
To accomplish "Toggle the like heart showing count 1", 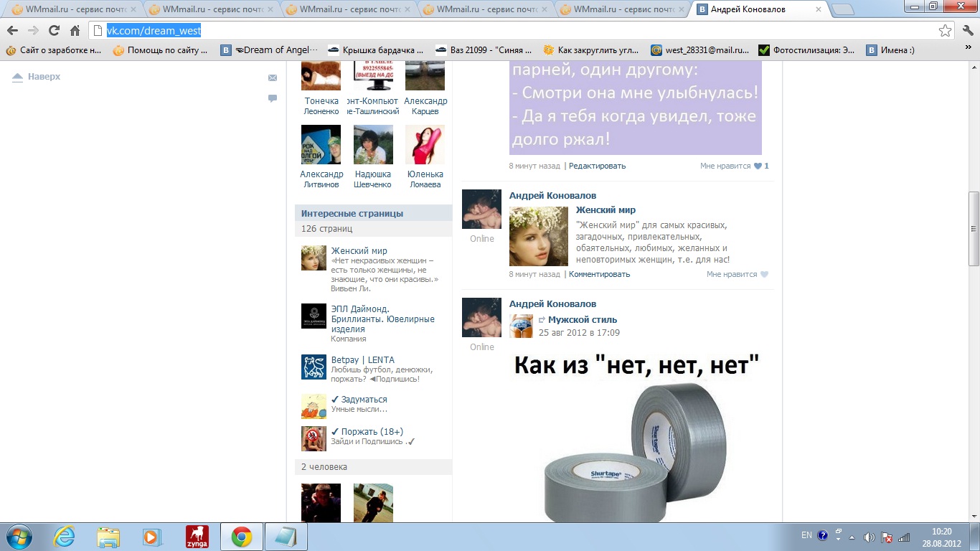I will click(x=757, y=166).
